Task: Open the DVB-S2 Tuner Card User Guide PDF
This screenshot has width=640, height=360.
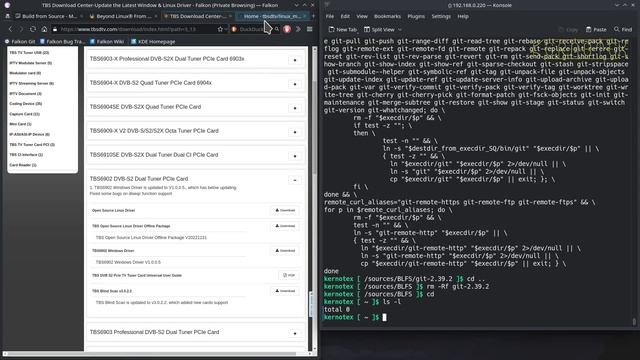Action: [x=289, y=275]
